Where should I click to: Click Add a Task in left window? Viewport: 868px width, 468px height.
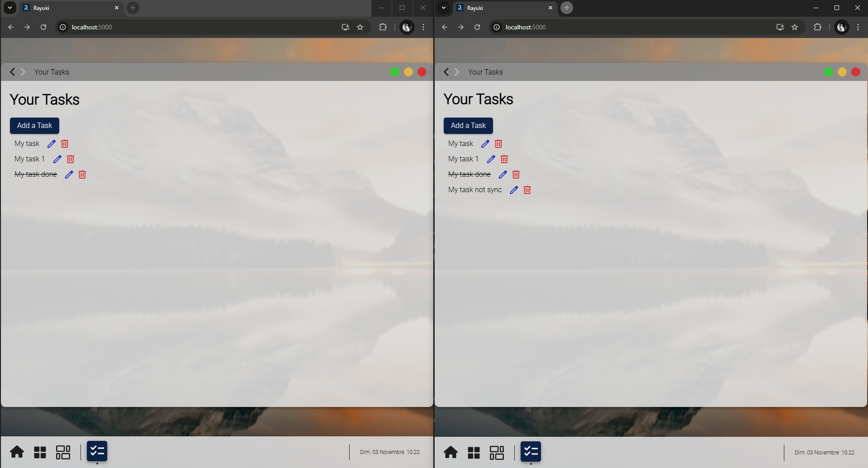[x=34, y=126]
